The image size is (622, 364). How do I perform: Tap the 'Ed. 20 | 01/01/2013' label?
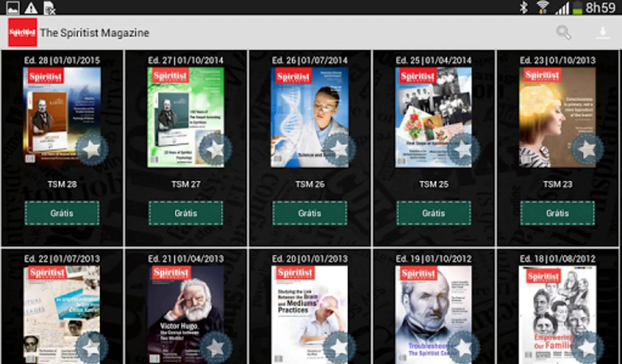point(310,258)
